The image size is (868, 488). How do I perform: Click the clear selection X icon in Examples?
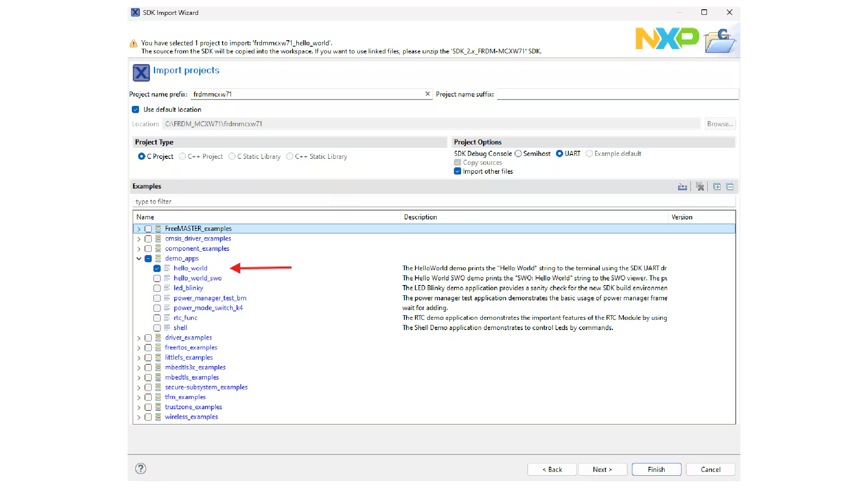pos(700,187)
